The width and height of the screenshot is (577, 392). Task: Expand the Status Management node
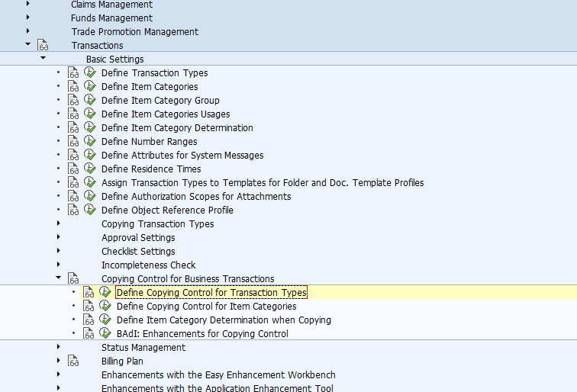(x=58, y=347)
